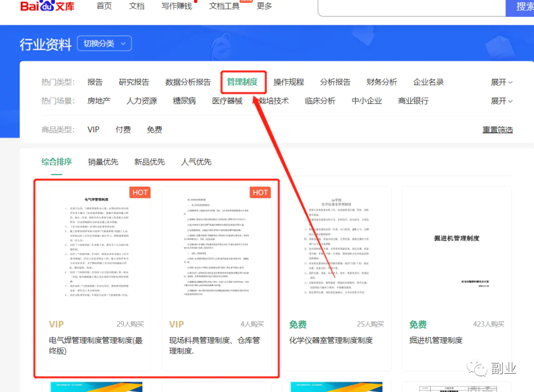Select the 管理制度 hot type filter
Viewport: 534px width, 392px height.
242,82
